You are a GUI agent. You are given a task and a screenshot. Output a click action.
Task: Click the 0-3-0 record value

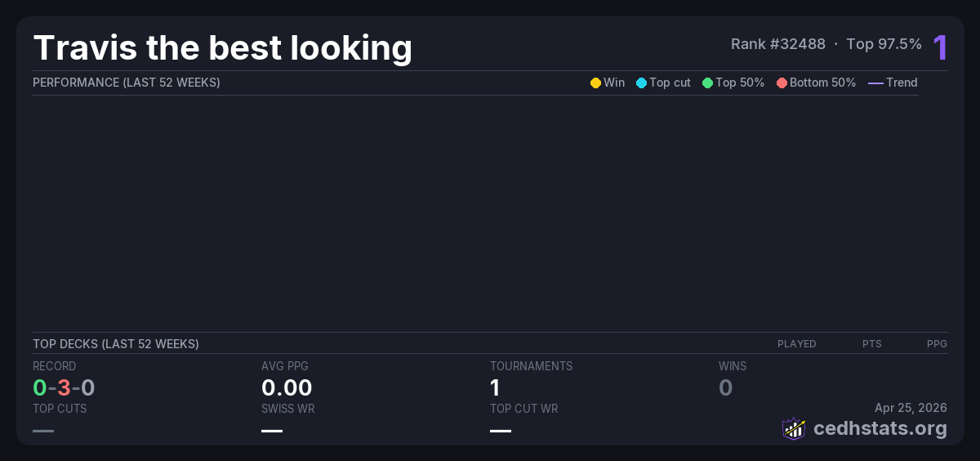[x=64, y=387]
